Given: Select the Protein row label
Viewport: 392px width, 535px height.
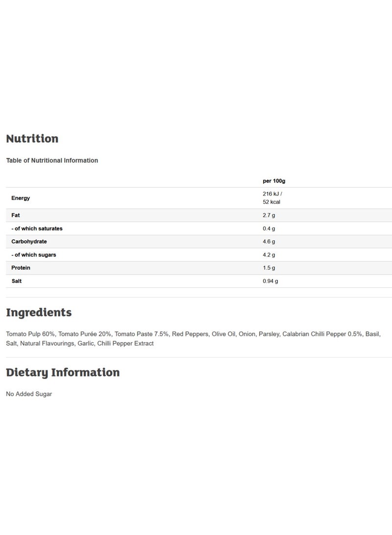Looking at the screenshot, I should click(21, 268).
